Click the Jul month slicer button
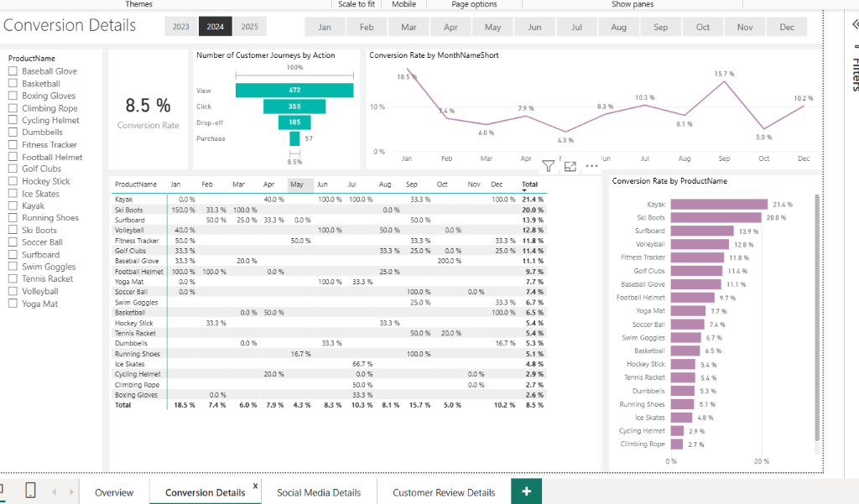 (577, 27)
